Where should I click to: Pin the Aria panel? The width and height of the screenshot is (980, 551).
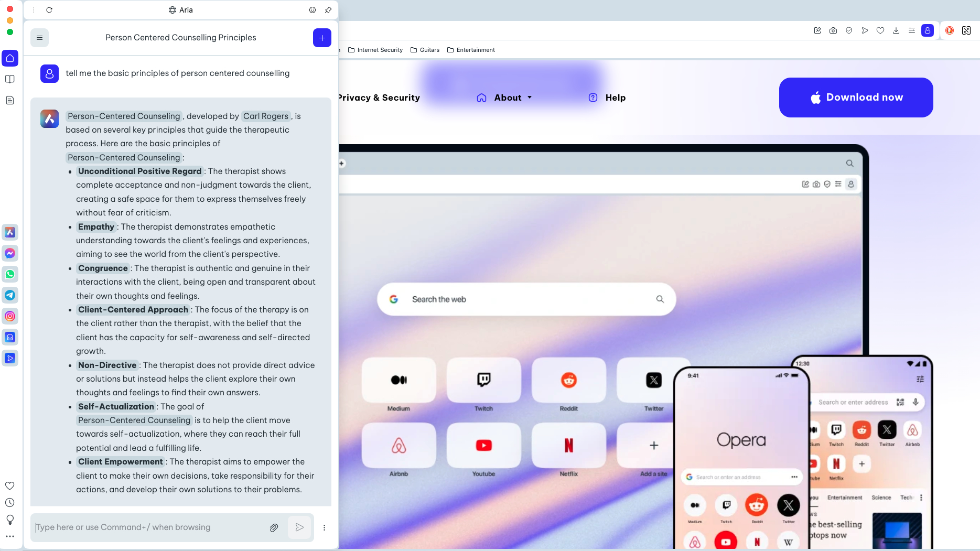click(x=328, y=10)
